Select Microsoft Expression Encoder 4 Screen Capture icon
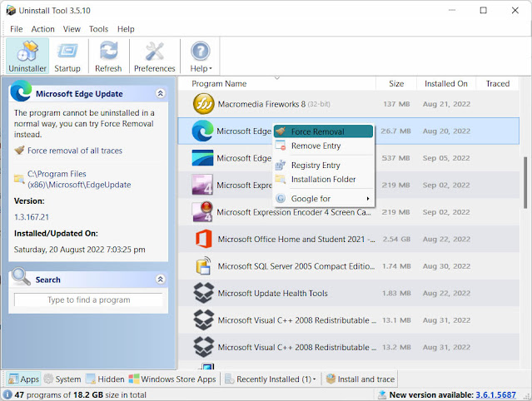532x401 pixels. click(x=202, y=212)
